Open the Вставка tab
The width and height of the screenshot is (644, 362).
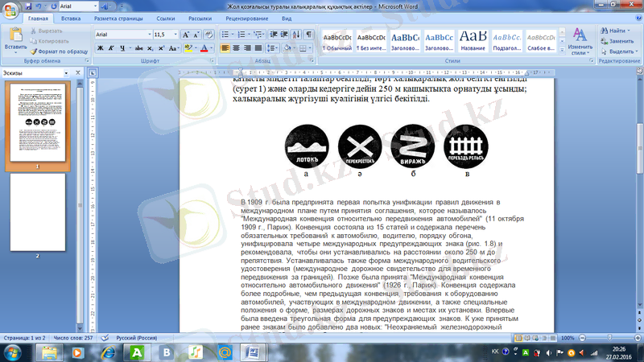[x=71, y=19]
